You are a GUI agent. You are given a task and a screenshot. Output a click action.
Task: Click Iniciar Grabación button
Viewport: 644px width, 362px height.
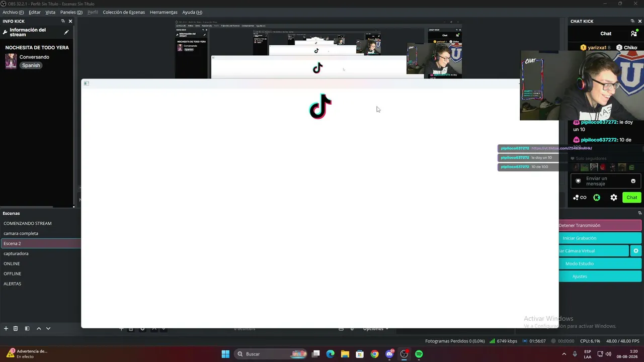(x=600, y=238)
